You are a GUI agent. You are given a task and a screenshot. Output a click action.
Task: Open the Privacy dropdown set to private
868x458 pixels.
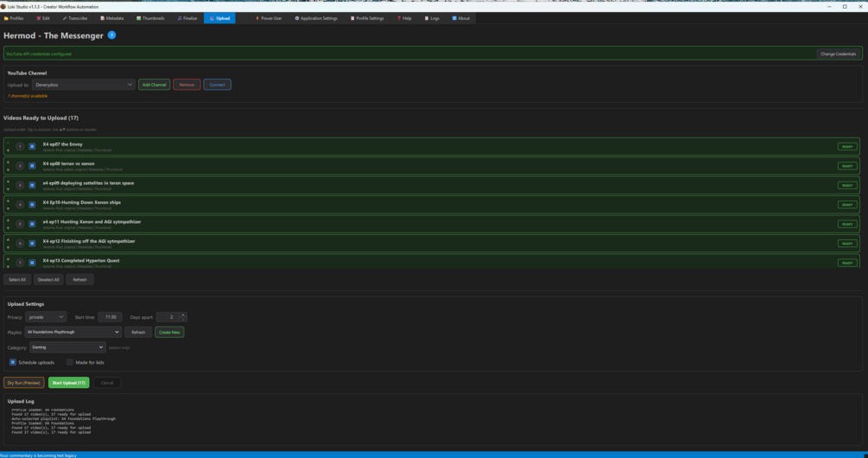(x=46, y=317)
